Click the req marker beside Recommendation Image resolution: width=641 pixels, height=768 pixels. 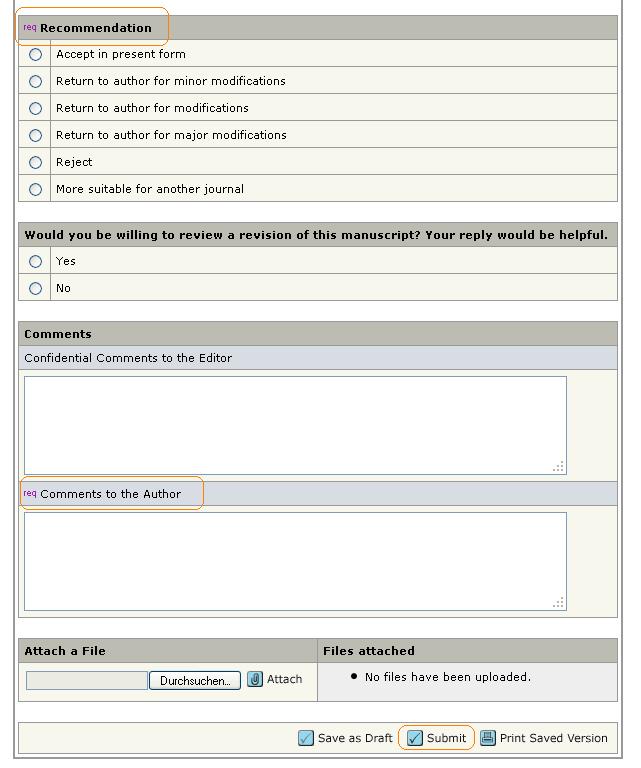pos(29,27)
